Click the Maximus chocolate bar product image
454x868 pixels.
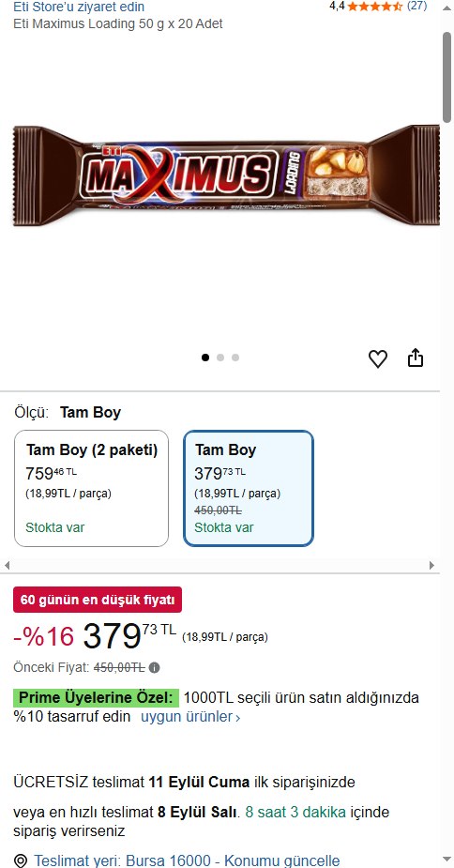point(226,175)
